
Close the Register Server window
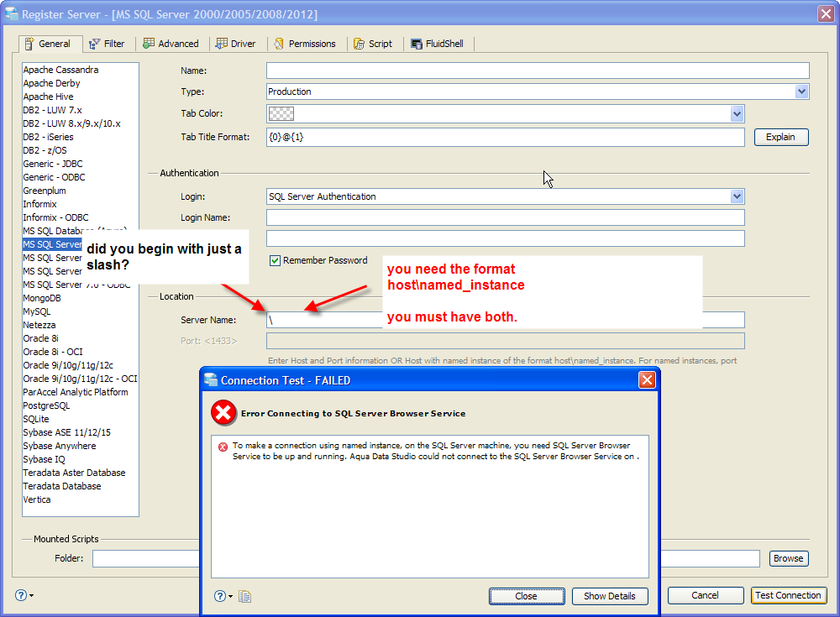(826, 13)
